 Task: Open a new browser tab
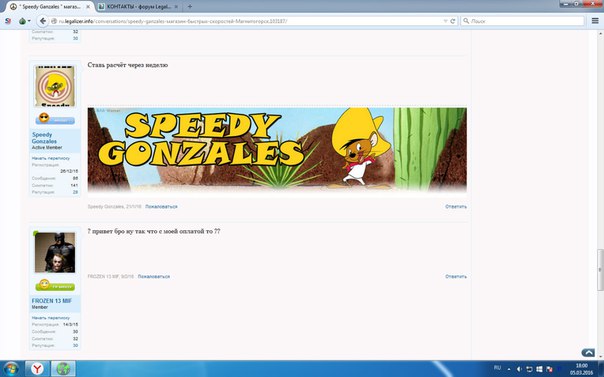pos(190,7)
